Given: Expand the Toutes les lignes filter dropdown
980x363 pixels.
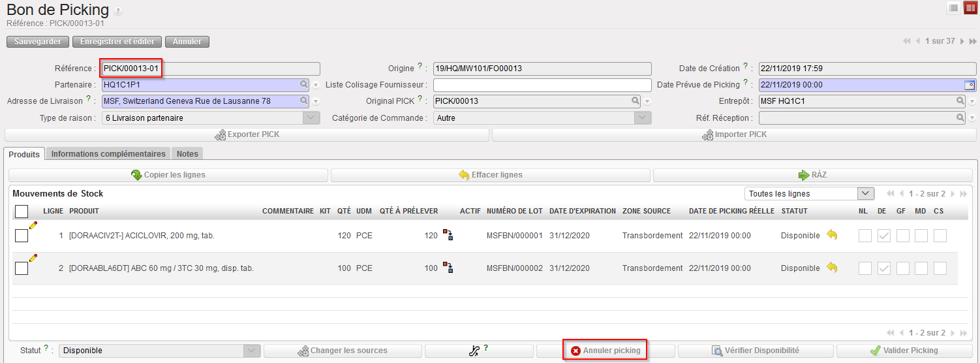Looking at the screenshot, I should coord(865,194).
